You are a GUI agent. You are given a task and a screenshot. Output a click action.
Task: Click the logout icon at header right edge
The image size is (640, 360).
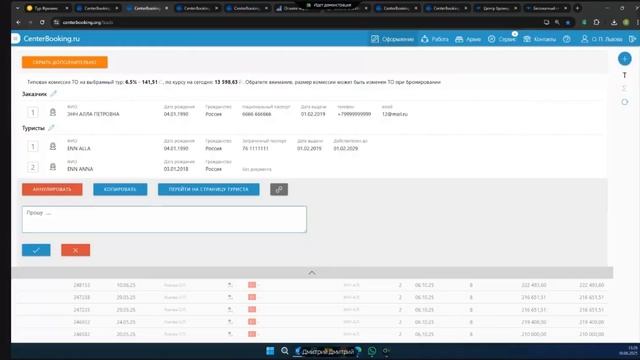[x=632, y=39]
